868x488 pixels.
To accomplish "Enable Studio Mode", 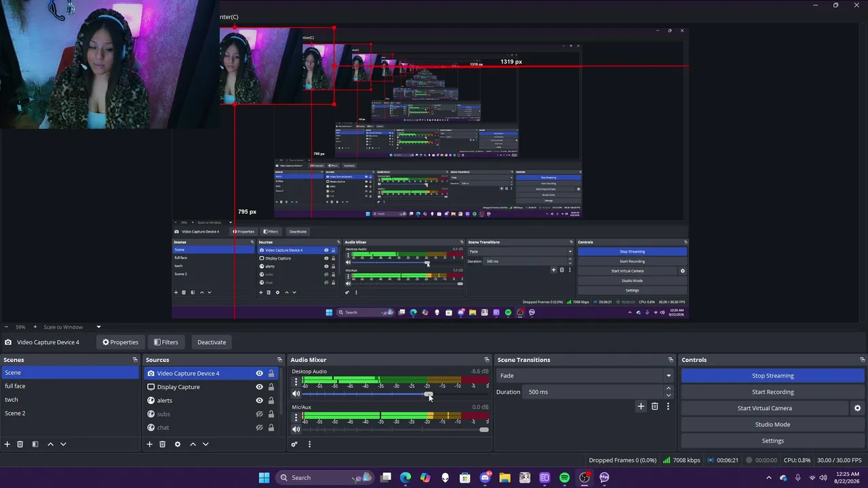I will point(772,424).
